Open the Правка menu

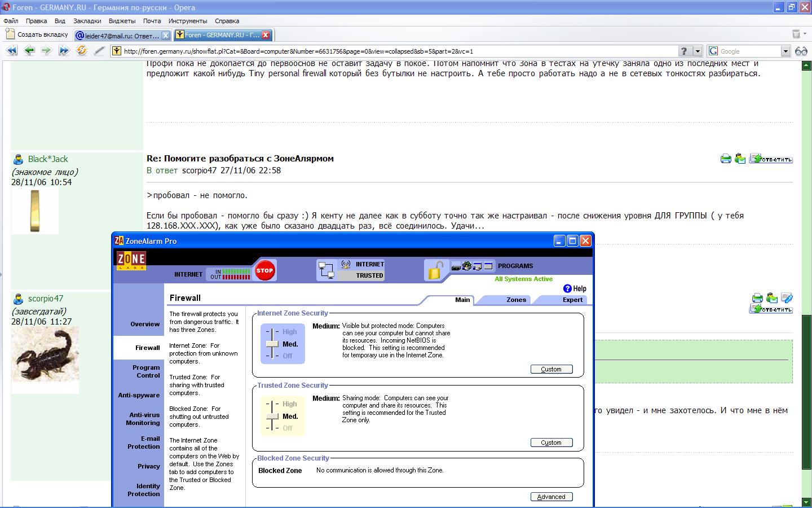click(x=36, y=21)
